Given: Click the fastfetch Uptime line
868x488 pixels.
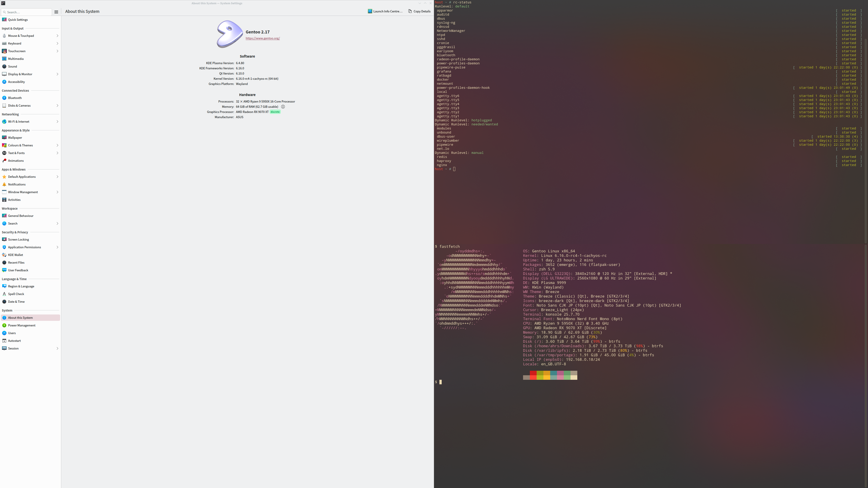Looking at the screenshot, I should click(558, 260).
